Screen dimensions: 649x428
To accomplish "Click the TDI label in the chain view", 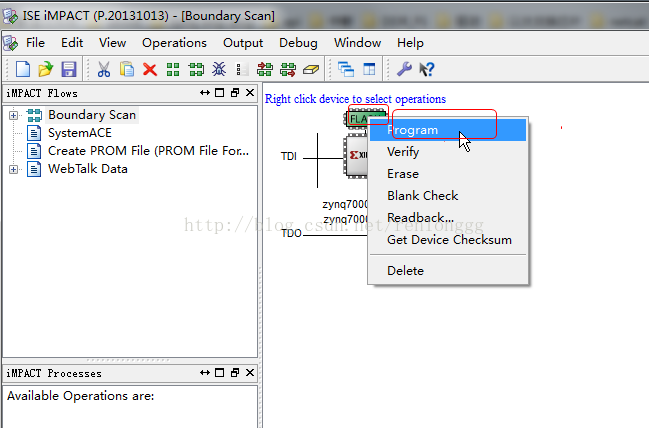I will [x=288, y=156].
